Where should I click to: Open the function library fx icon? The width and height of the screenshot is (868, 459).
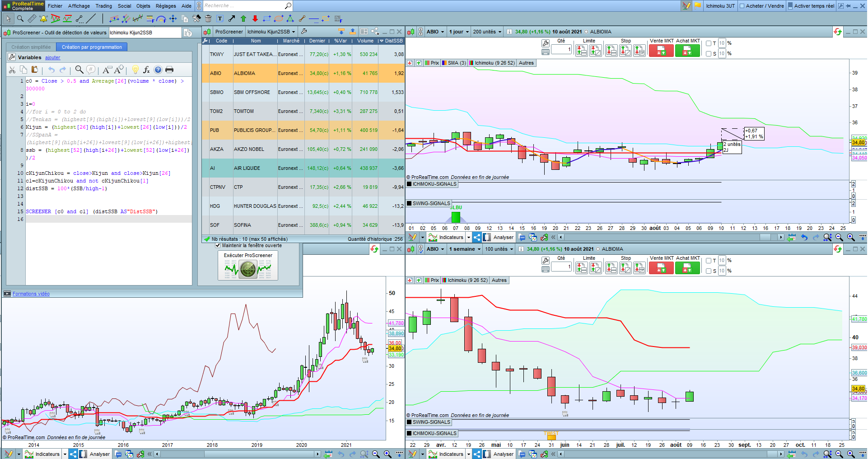[146, 70]
